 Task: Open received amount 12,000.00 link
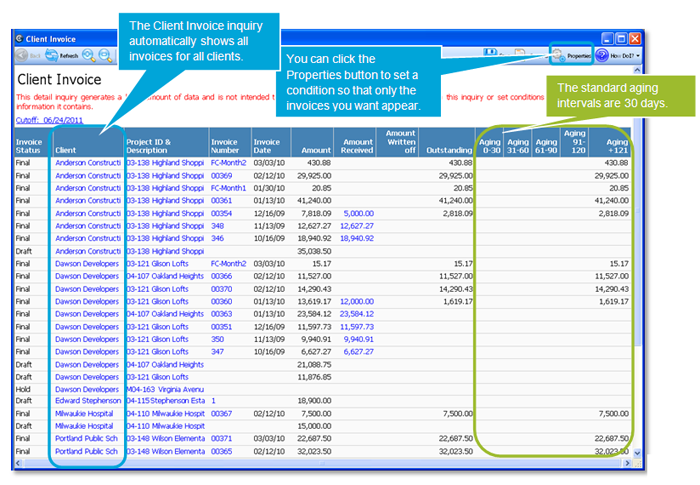pos(357,300)
